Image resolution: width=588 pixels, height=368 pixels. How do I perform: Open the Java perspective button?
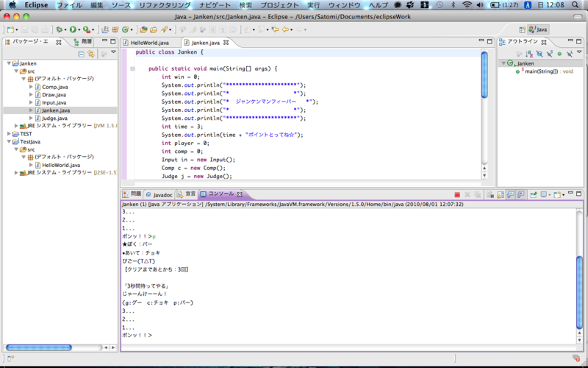click(538, 29)
